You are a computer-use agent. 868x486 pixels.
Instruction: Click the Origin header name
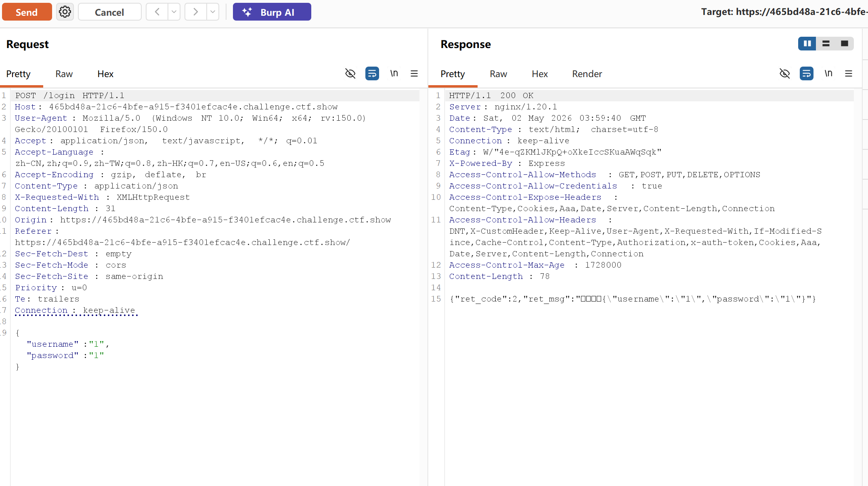pos(31,220)
